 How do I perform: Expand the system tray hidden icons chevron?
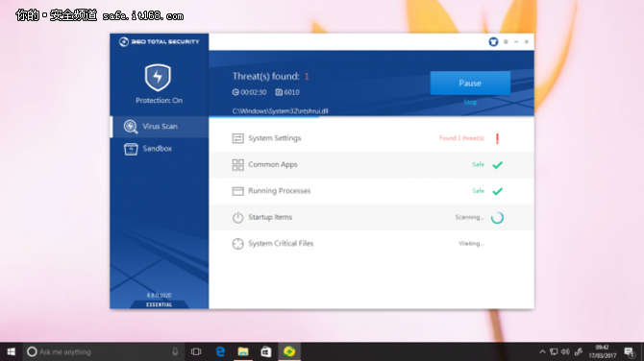coord(542,351)
